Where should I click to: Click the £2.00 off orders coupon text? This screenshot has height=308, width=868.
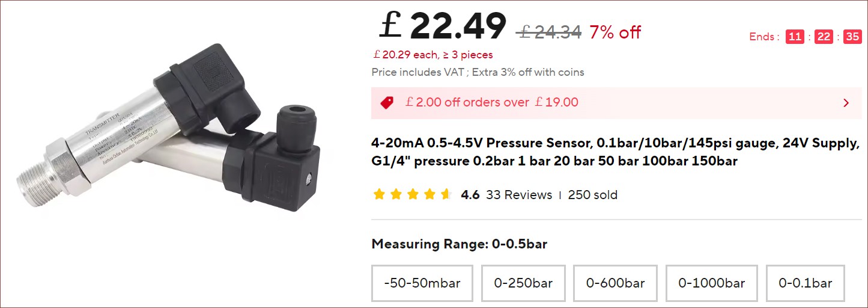point(492,102)
